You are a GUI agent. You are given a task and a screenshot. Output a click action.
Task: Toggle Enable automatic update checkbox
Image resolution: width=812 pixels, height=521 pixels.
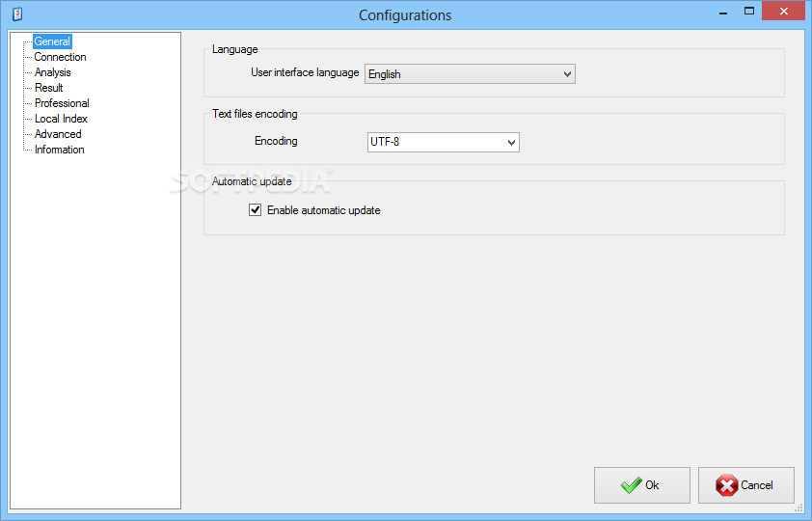coord(255,209)
